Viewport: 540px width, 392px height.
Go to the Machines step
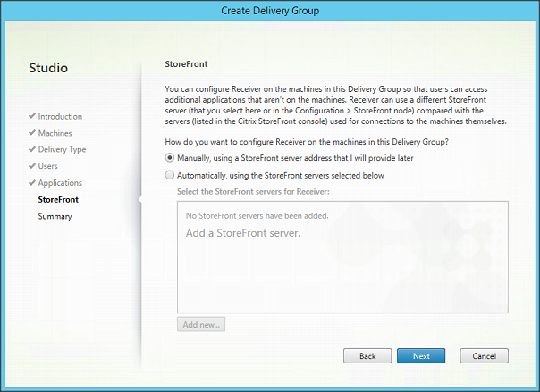click(55, 133)
